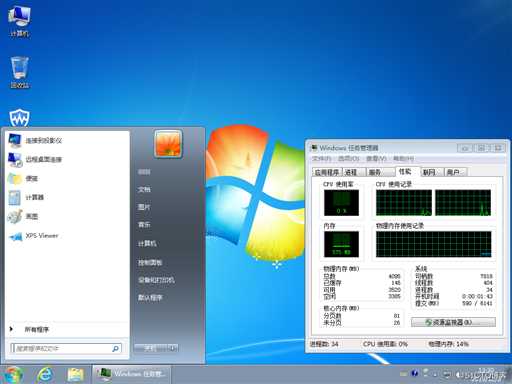This screenshot has height=384, width=512.
Task: Click the search magnifier icon
Action: click(115, 349)
